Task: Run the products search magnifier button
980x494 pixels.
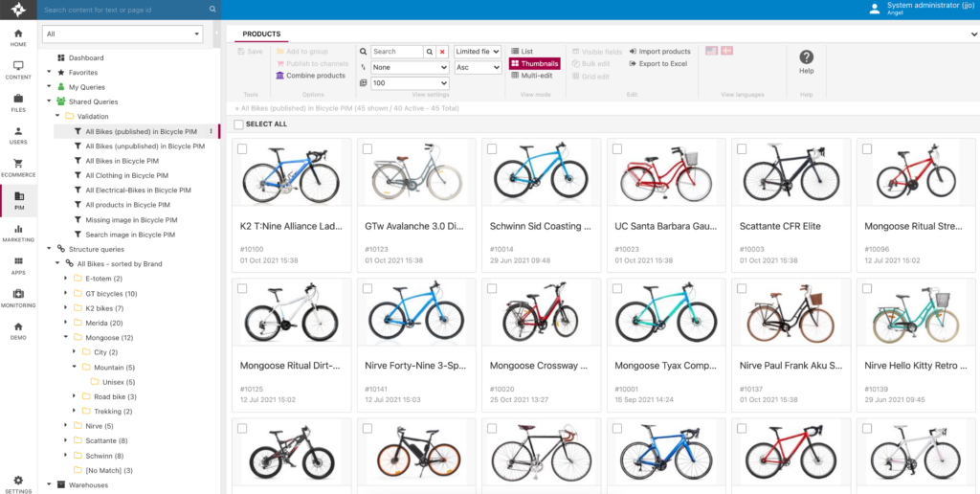Action: pyautogui.click(x=430, y=52)
